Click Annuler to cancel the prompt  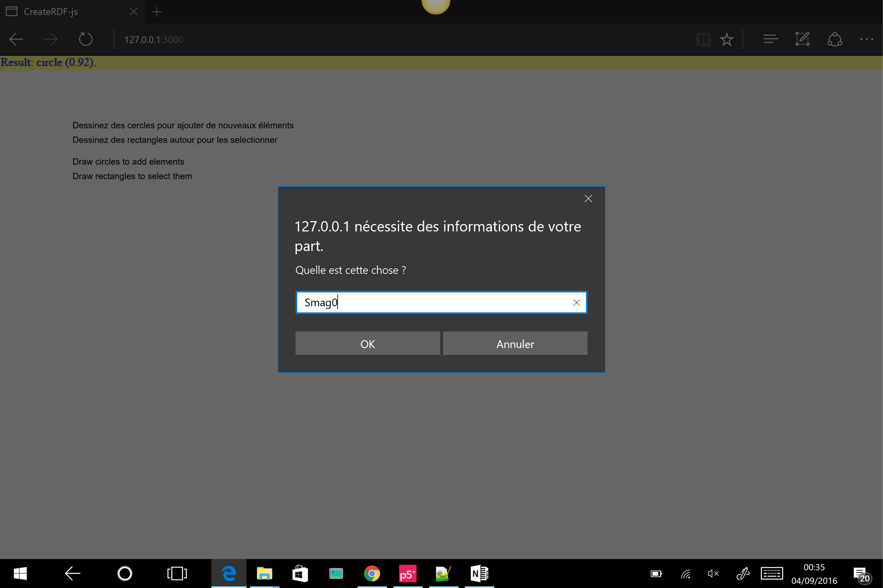pyautogui.click(x=515, y=343)
